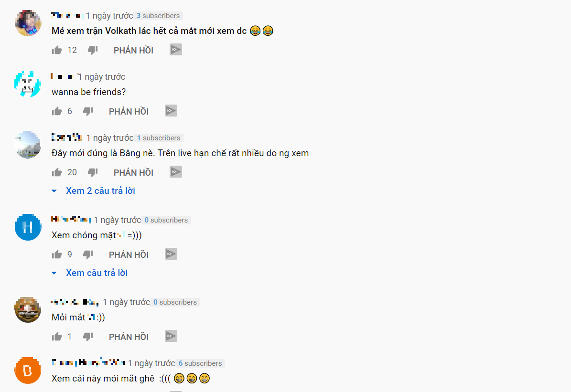Open the "3 subscribers" badge on the first comment

click(x=158, y=16)
